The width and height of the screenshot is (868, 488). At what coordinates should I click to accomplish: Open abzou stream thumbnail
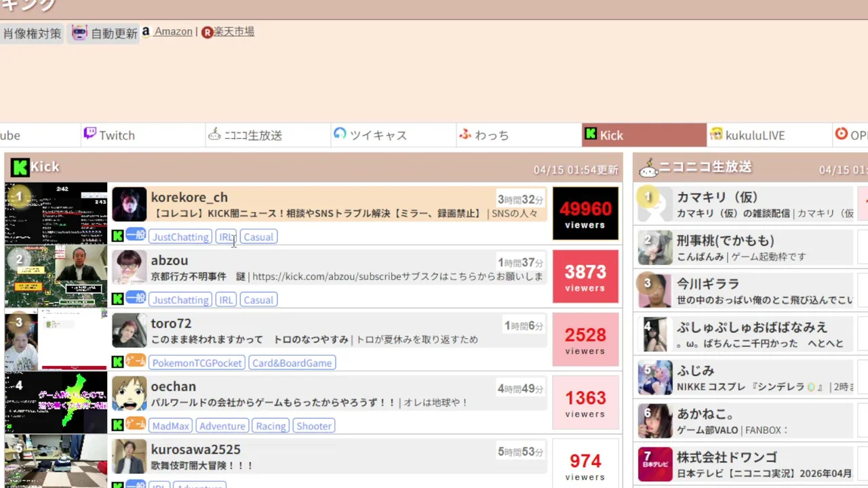pyautogui.click(x=56, y=276)
